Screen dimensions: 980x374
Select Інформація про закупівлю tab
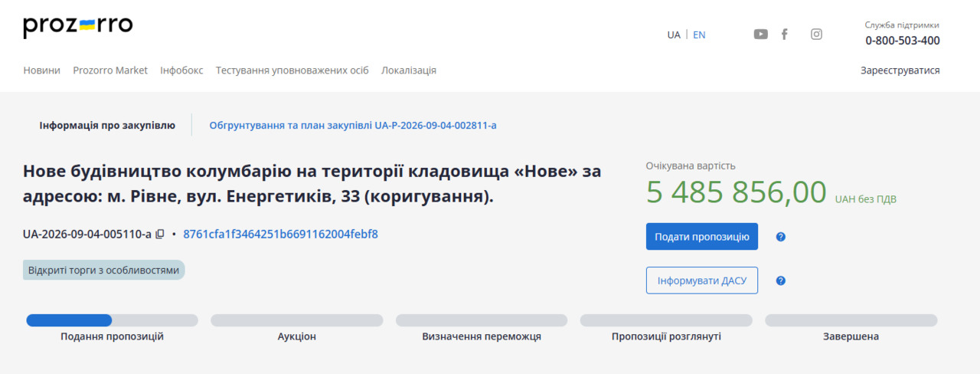[x=107, y=125]
